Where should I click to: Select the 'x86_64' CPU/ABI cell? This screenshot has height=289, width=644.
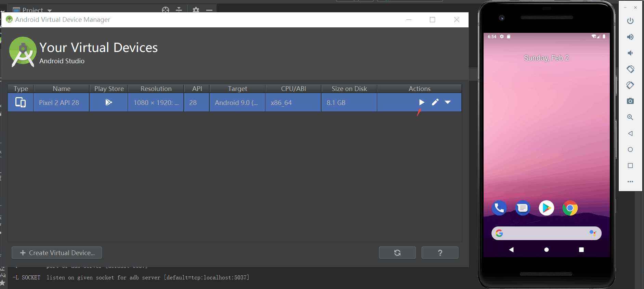293,103
